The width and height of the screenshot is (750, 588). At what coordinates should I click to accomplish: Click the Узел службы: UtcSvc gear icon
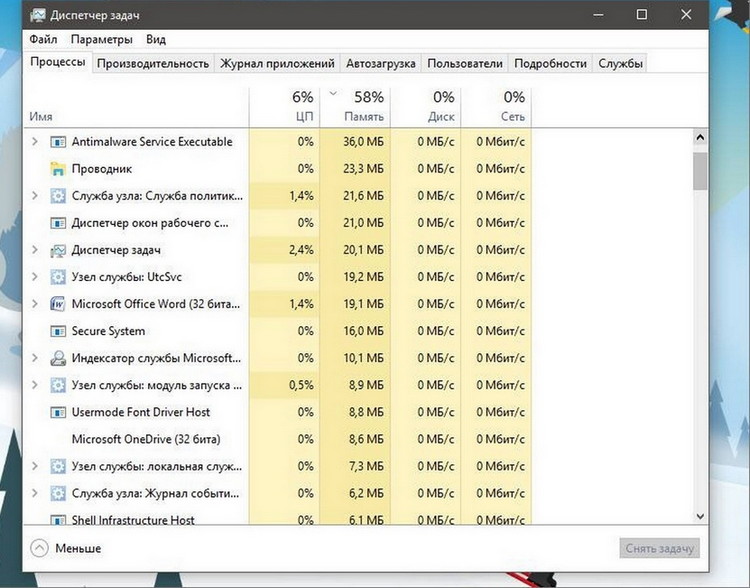point(58,277)
